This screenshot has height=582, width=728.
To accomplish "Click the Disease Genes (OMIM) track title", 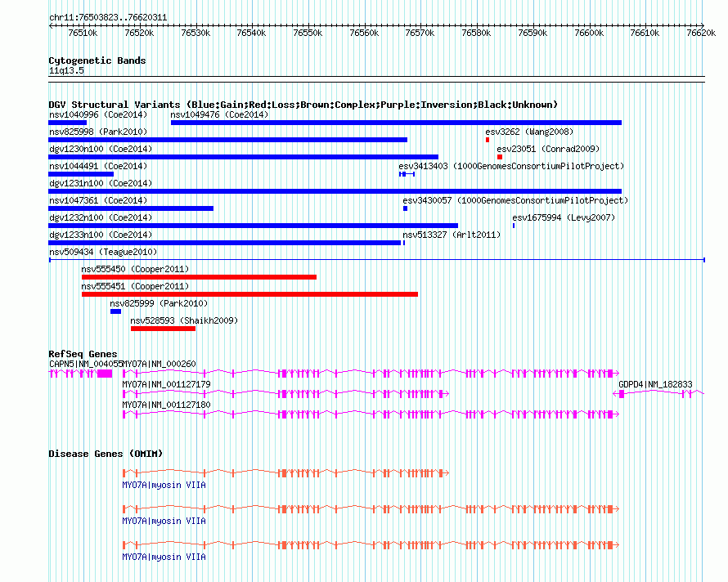I will pos(106,454).
